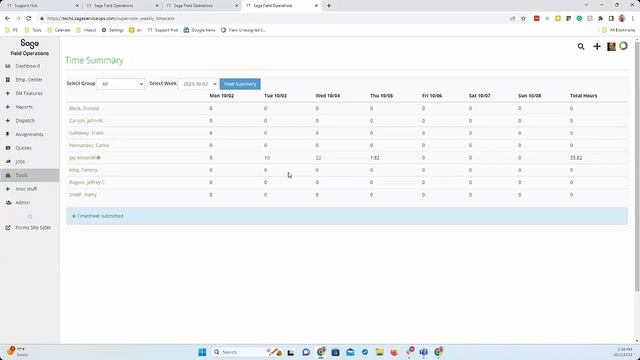Open the tab search chevron in Chrome

click(x=586, y=5)
